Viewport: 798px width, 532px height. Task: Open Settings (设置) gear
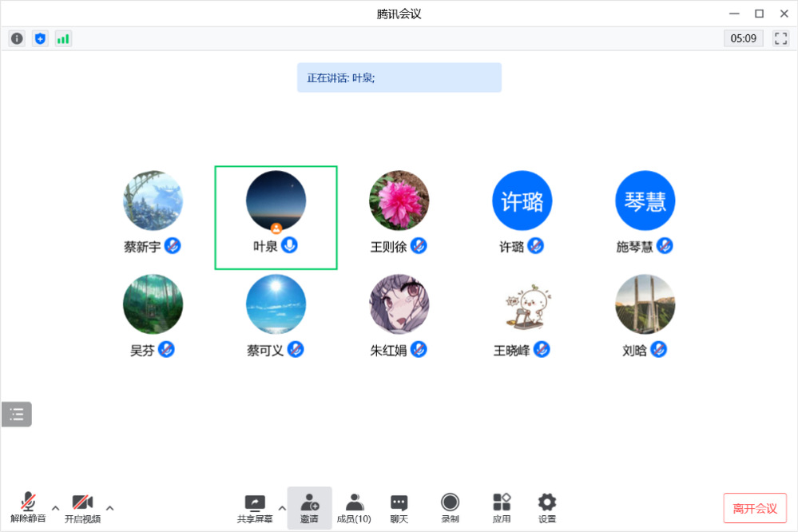click(546, 508)
